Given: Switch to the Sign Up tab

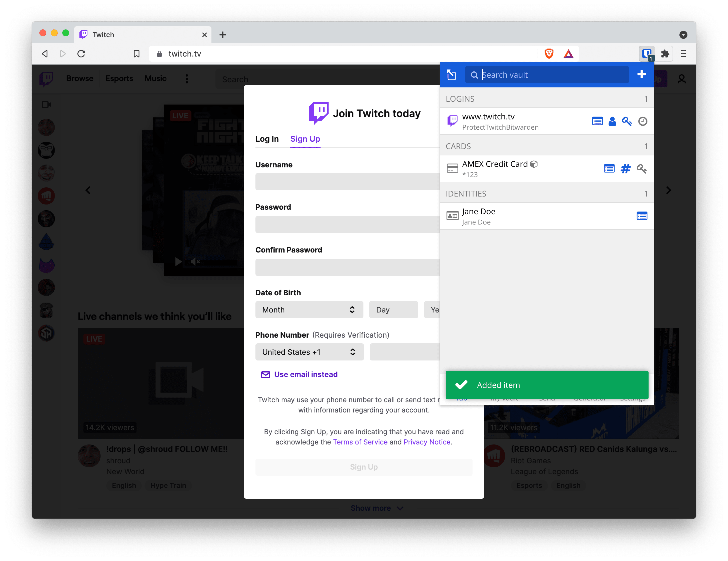Looking at the screenshot, I should coord(305,139).
